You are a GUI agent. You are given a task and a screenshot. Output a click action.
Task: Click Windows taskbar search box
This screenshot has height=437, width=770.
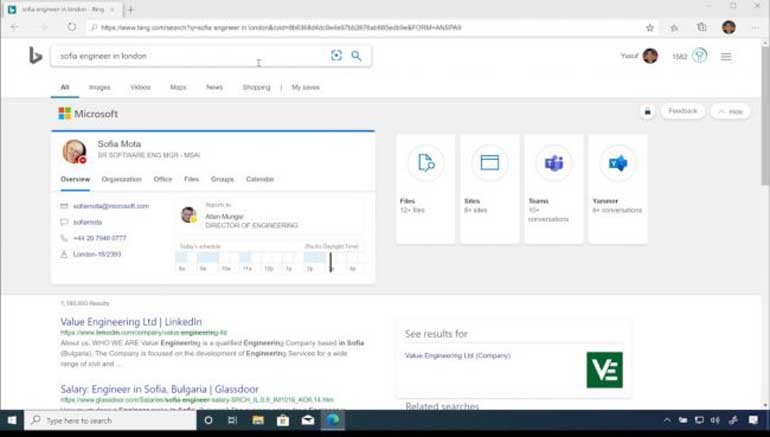110,420
